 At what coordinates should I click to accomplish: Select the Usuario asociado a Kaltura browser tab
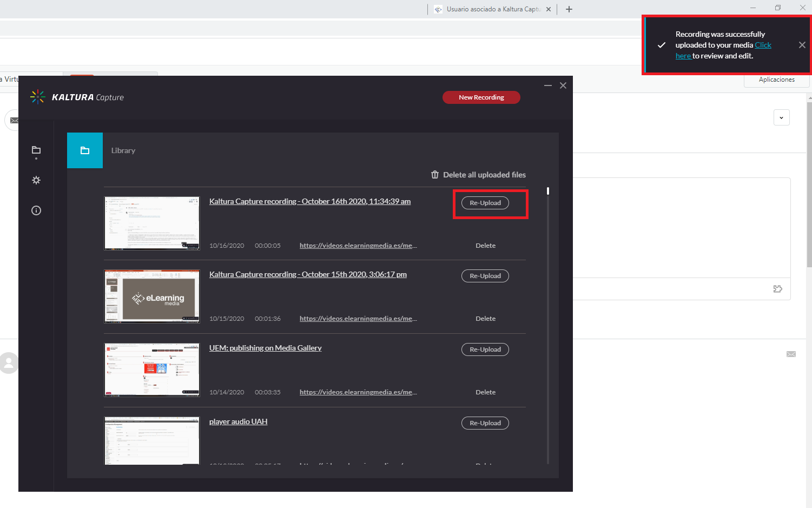493,9
